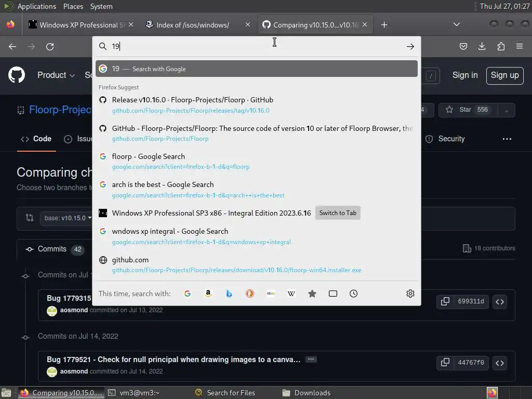Open Downloads window in taskbar
532x399 pixels.
(x=307, y=393)
